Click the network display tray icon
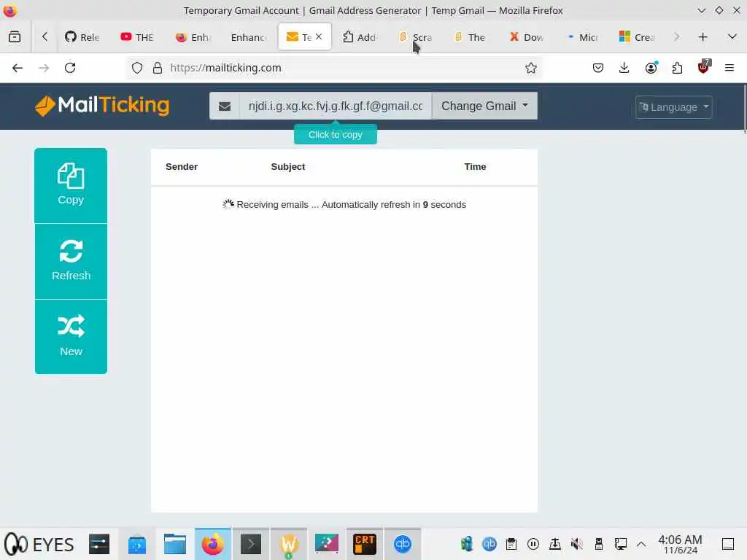Image resolution: width=747 pixels, height=560 pixels. [620, 544]
